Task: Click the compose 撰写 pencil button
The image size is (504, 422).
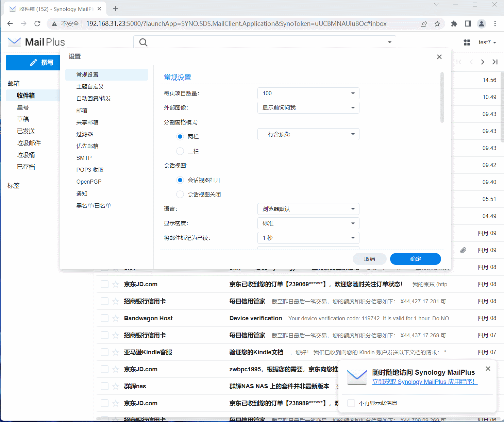Action: 33,63
